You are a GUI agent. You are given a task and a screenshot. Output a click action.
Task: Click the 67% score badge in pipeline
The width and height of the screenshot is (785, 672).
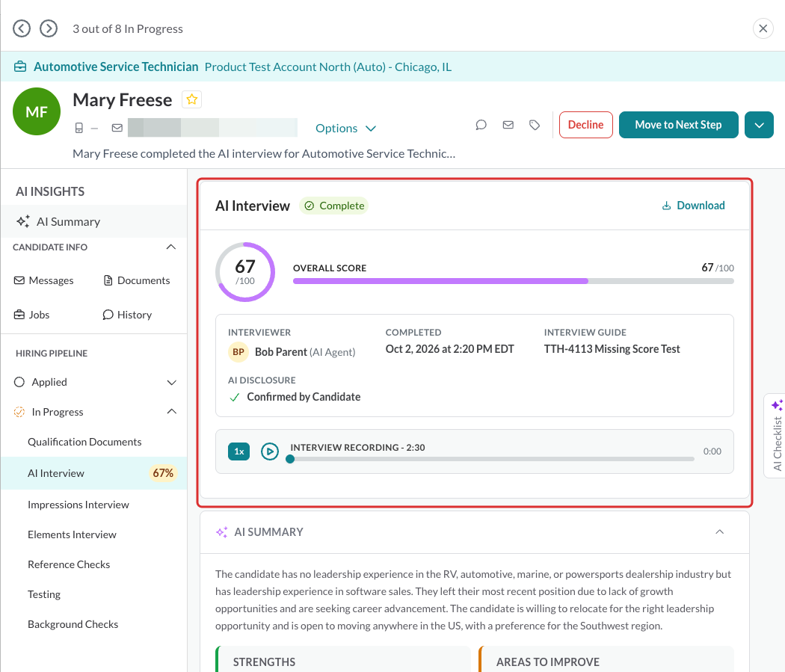[163, 473]
